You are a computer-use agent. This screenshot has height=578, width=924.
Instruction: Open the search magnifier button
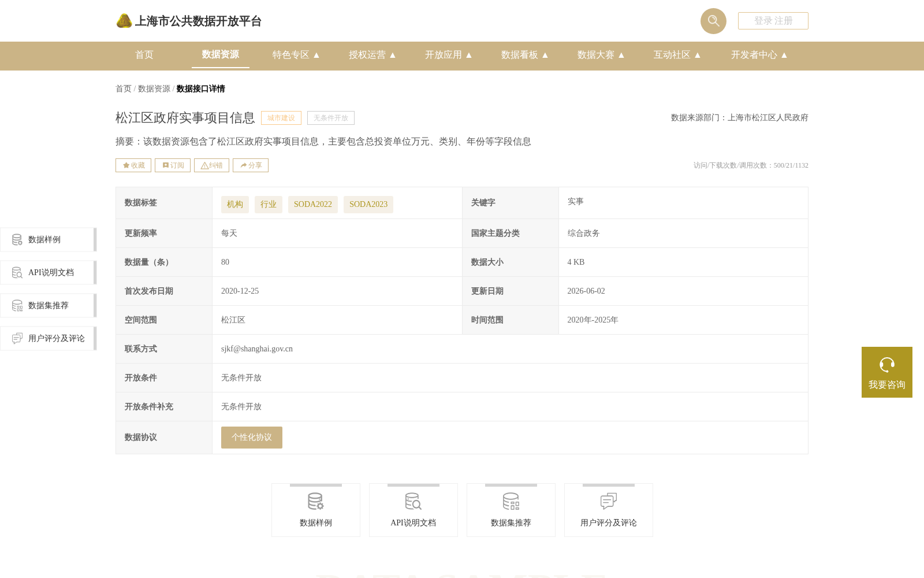[x=713, y=21]
